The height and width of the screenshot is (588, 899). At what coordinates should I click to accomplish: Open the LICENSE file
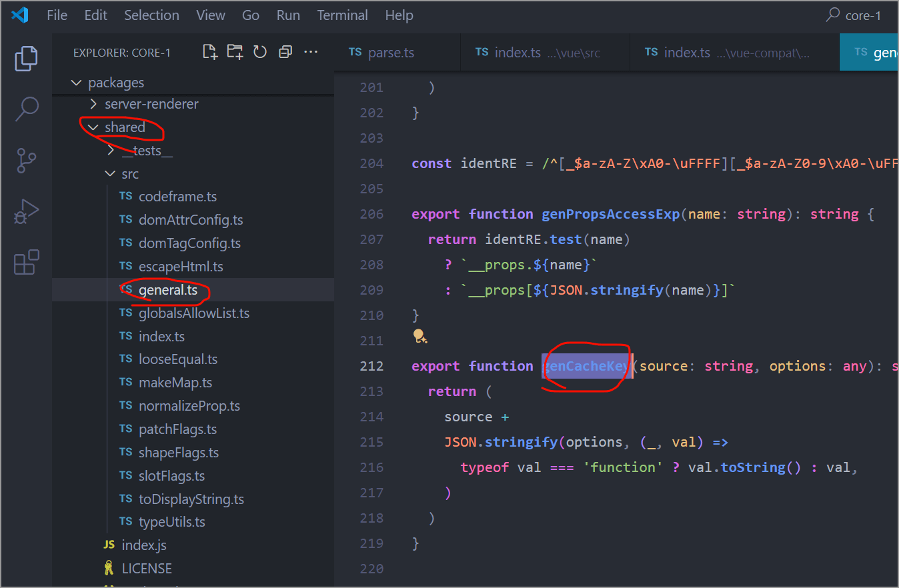click(147, 569)
